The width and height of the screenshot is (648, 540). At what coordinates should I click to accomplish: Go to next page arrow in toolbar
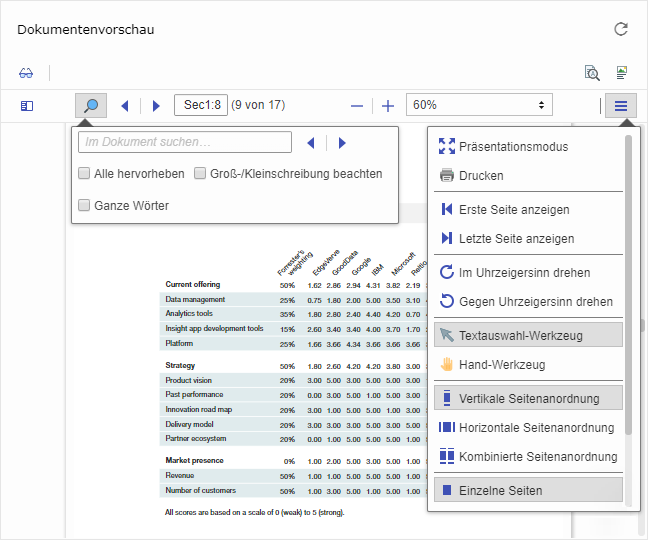point(156,105)
